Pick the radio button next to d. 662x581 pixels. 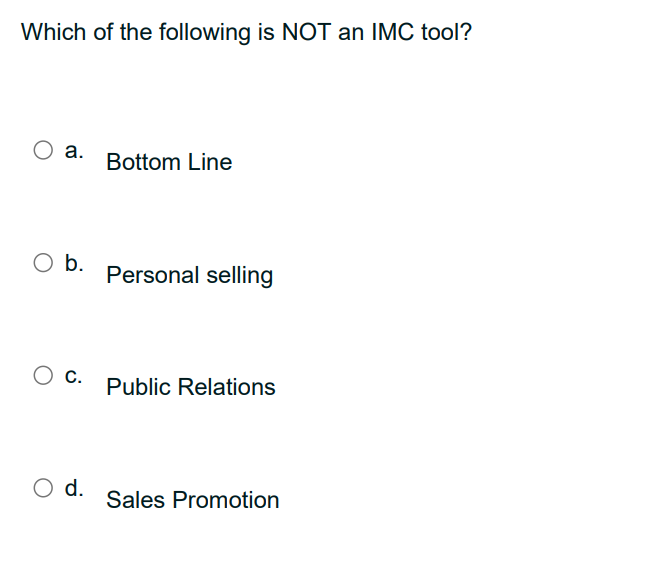[x=43, y=488]
